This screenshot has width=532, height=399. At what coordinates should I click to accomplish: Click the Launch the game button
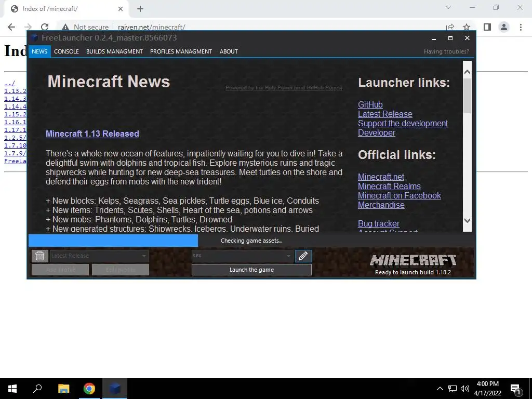(251, 270)
